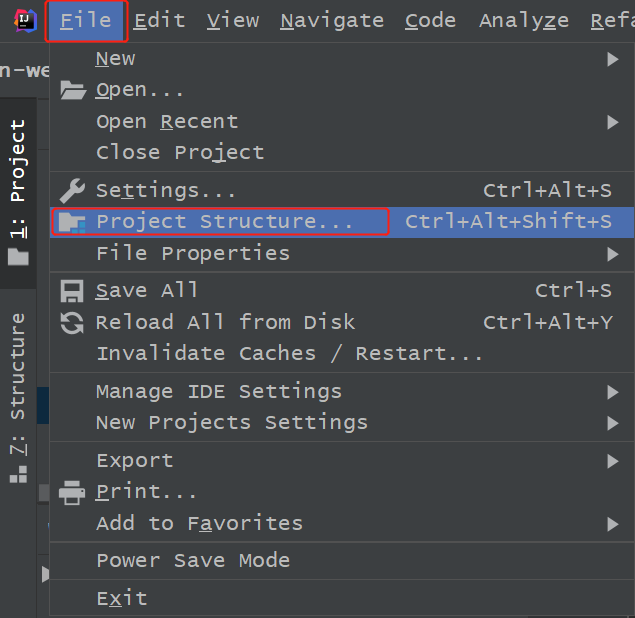Select Exit from the File menu
This screenshot has height=618, width=635.
[122, 598]
